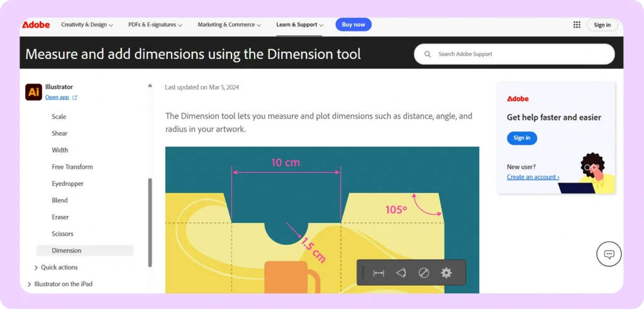Open the Shear sidebar item
The image size is (644, 309).
(60, 133)
